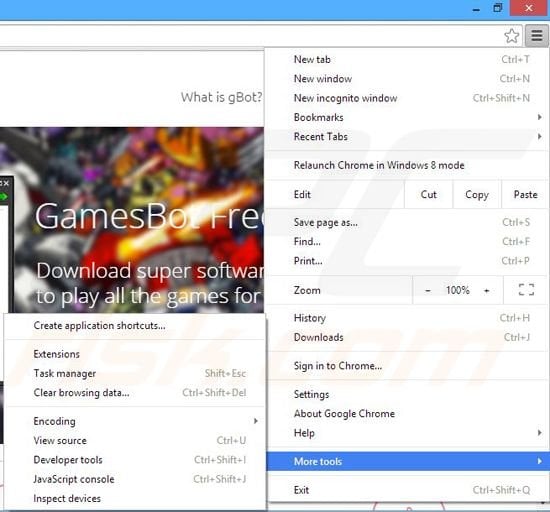Open Downloads from the Chrome menu
Screen dimensions: 550x512
click(x=407, y=337)
